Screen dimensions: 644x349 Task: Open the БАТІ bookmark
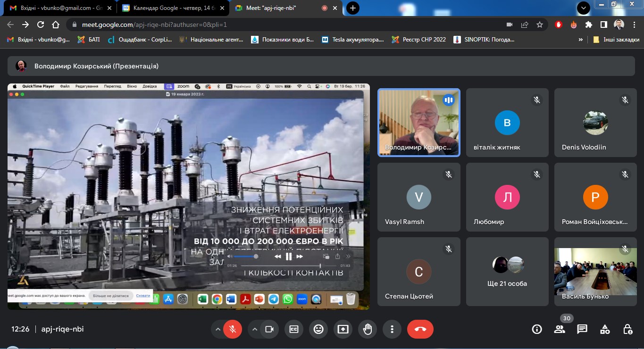point(89,40)
